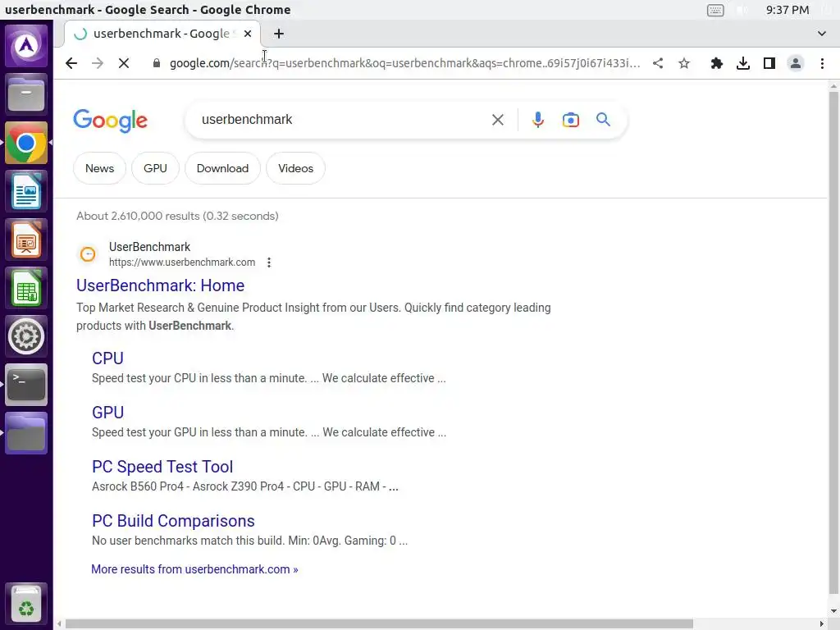840x630 pixels.
Task: Click the purple folder dock icon
Action: point(26,433)
